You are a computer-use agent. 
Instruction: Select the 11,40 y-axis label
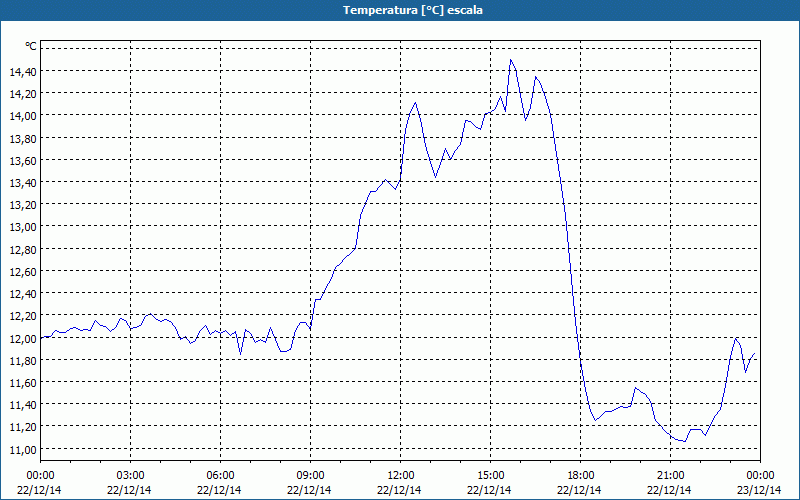pyautogui.click(x=23, y=405)
